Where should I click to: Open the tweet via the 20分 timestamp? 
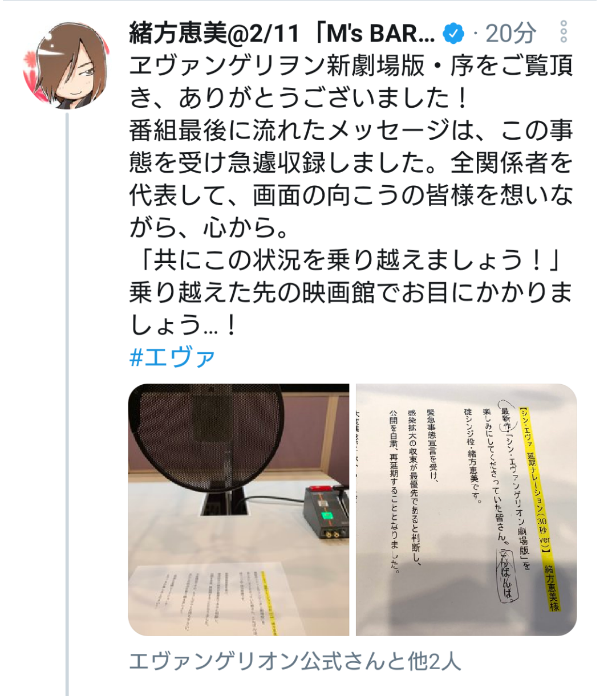tap(510, 34)
